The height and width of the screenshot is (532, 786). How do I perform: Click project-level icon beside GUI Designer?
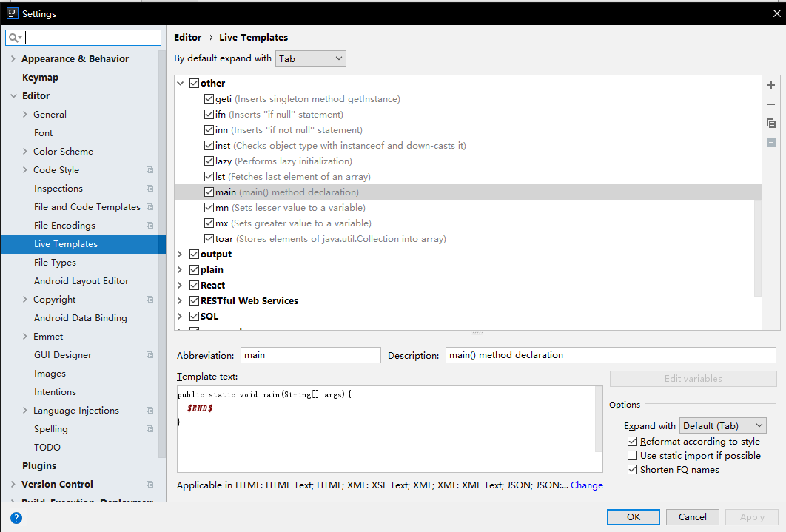click(x=150, y=354)
